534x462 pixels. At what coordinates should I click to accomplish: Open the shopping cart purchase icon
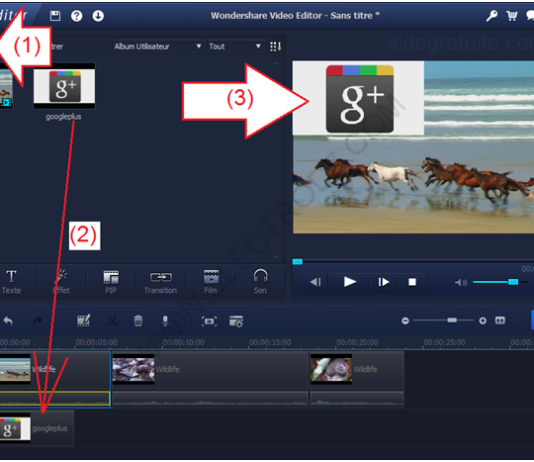tap(512, 16)
